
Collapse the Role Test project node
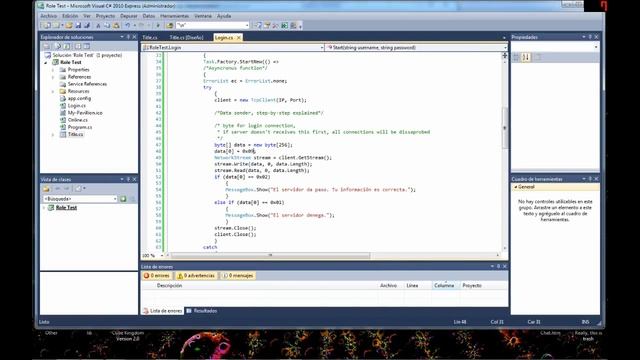[x=46, y=62]
